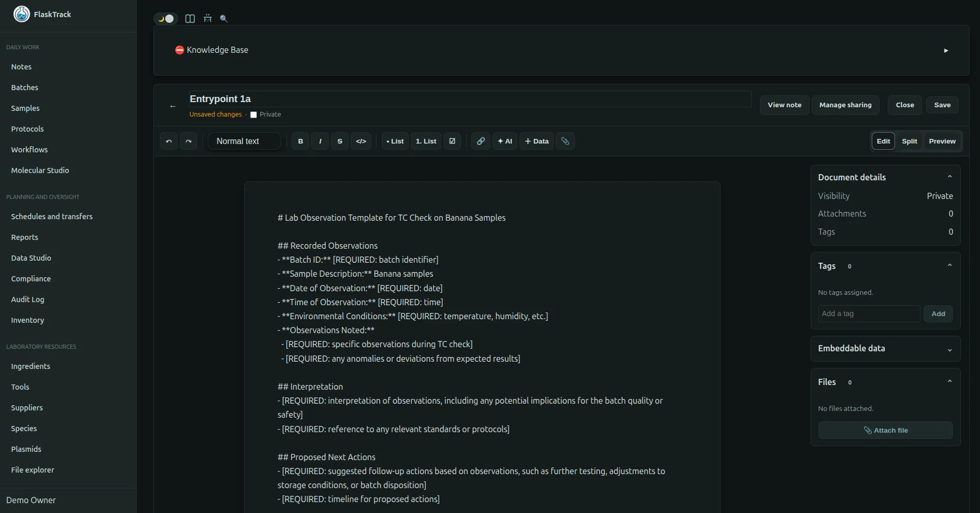Switch to Split view mode

point(909,141)
